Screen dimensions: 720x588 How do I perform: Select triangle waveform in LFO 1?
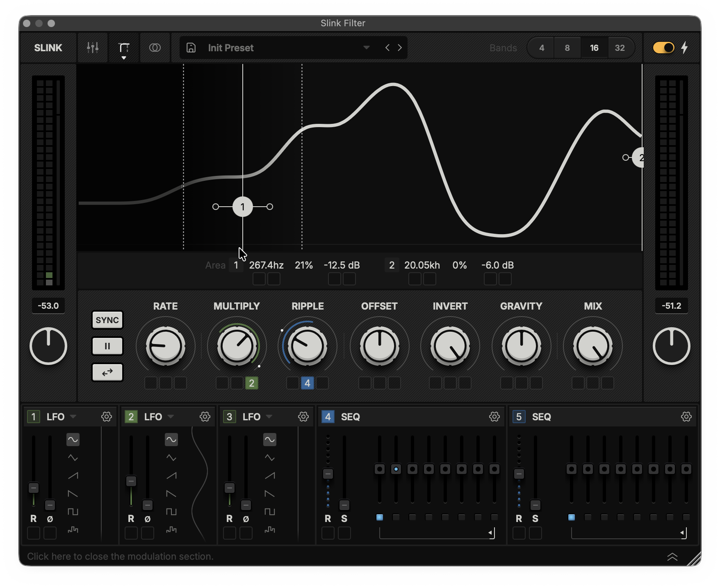pyautogui.click(x=73, y=458)
